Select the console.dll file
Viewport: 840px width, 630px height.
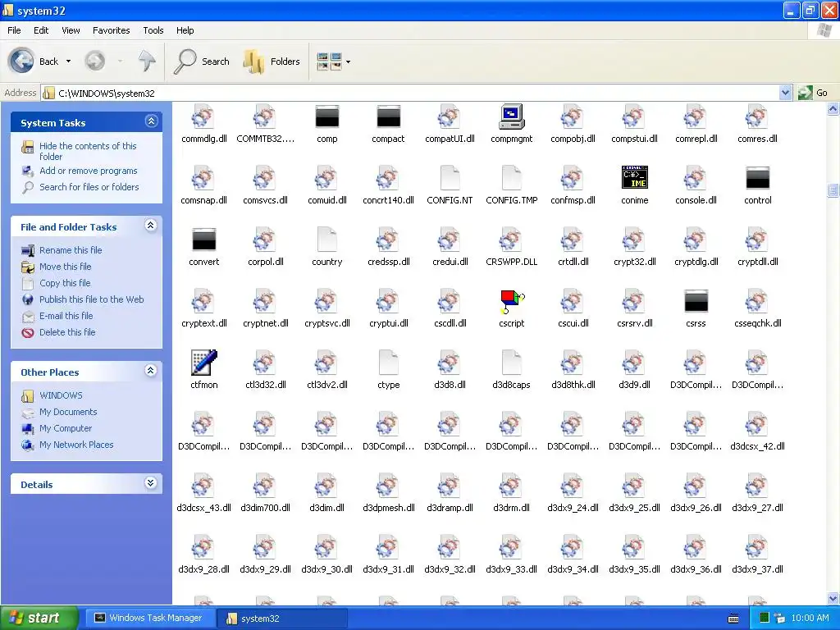pyautogui.click(x=696, y=186)
